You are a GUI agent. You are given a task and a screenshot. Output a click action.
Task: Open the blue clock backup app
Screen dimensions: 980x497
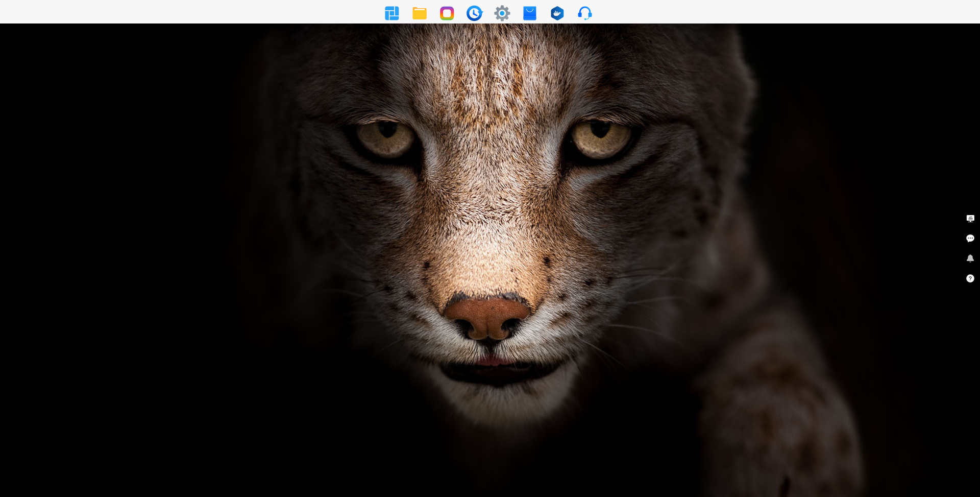pyautogui.click(x=474, y=13)
